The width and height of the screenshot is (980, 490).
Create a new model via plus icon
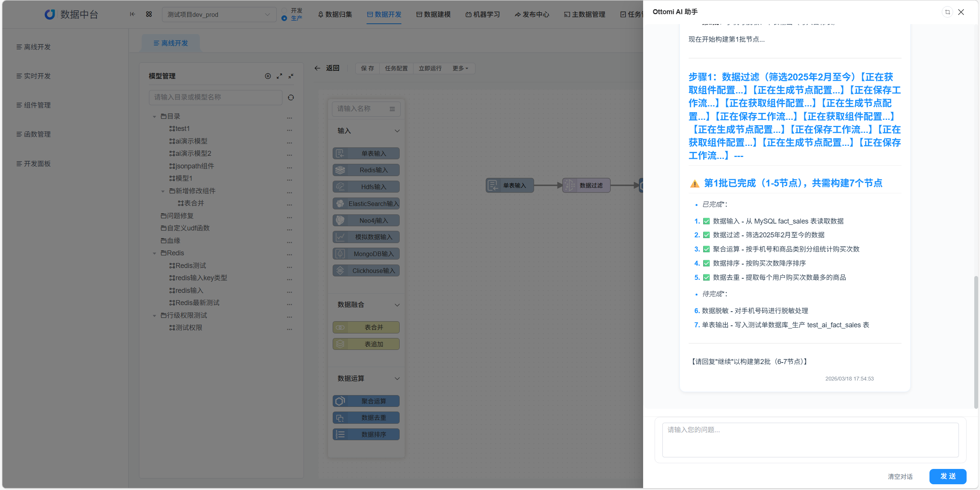click(268, 76)
